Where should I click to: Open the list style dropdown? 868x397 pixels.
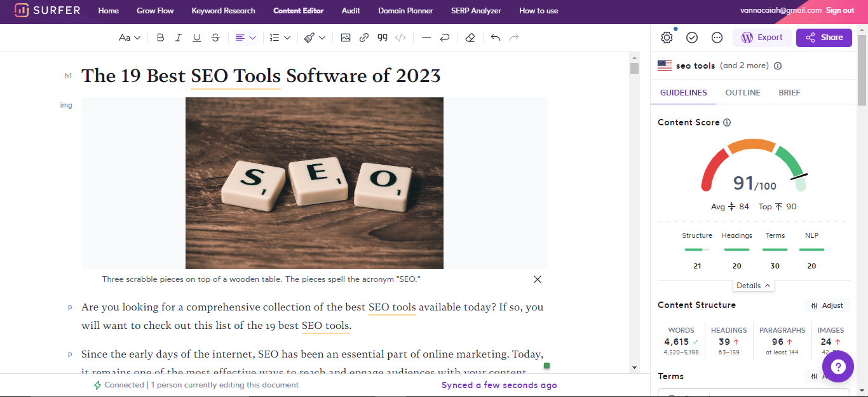point(280,38)
